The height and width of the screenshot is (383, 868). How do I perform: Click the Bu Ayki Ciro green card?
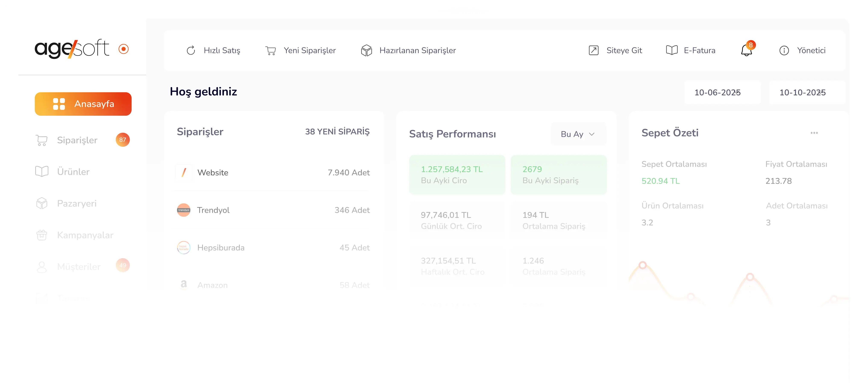pos(457,175)
